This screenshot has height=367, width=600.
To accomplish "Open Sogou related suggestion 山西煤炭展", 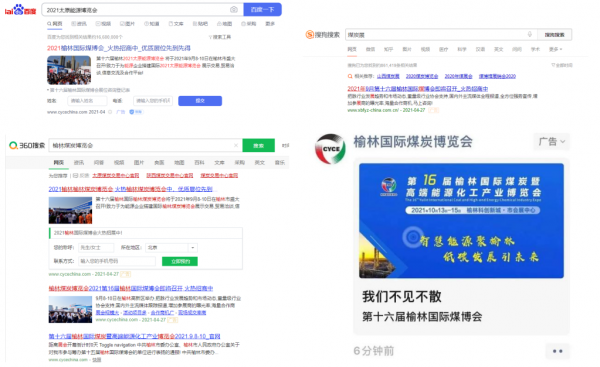I will coord(388,77).
